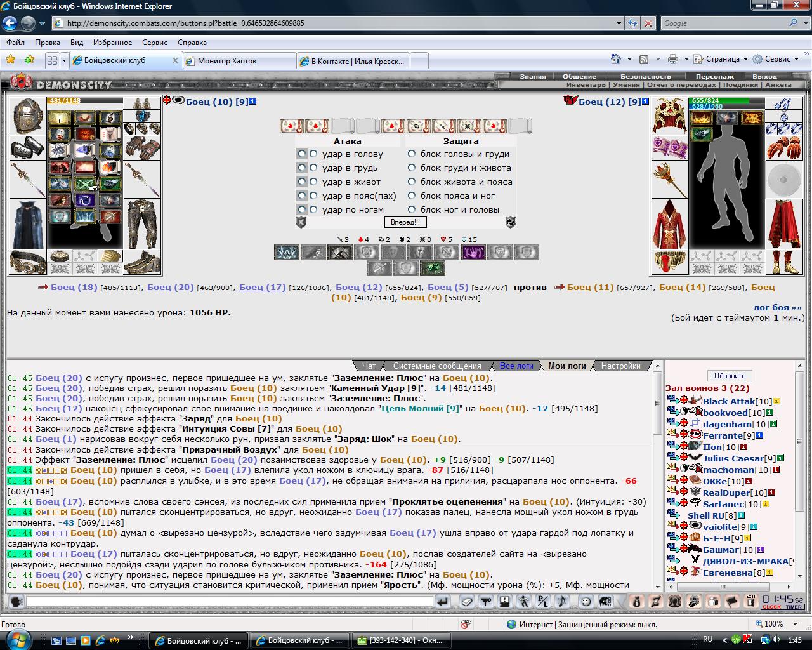Click opponent red robe equipment slot
812x650 pixels.
tap(670, 223)
